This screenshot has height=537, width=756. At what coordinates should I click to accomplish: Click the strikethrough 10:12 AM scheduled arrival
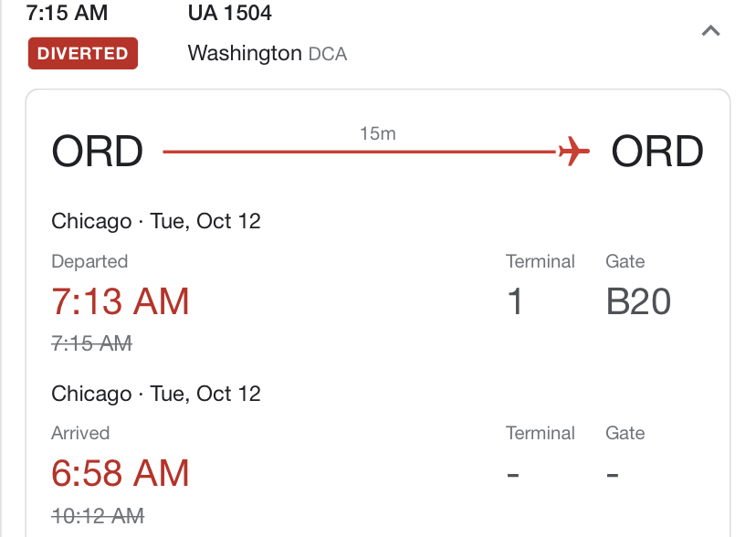[98, 516]
